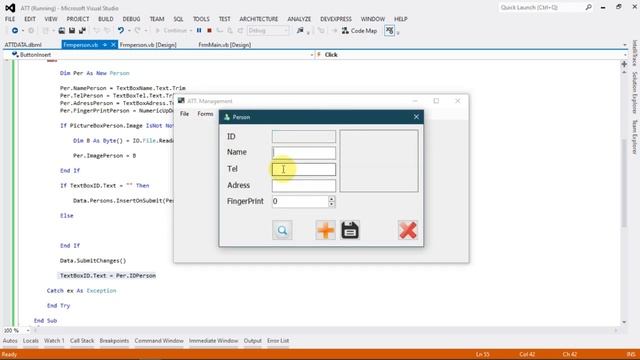640x360 pixels.
Task: Click the Redo arrow icon
Action: 138,31
